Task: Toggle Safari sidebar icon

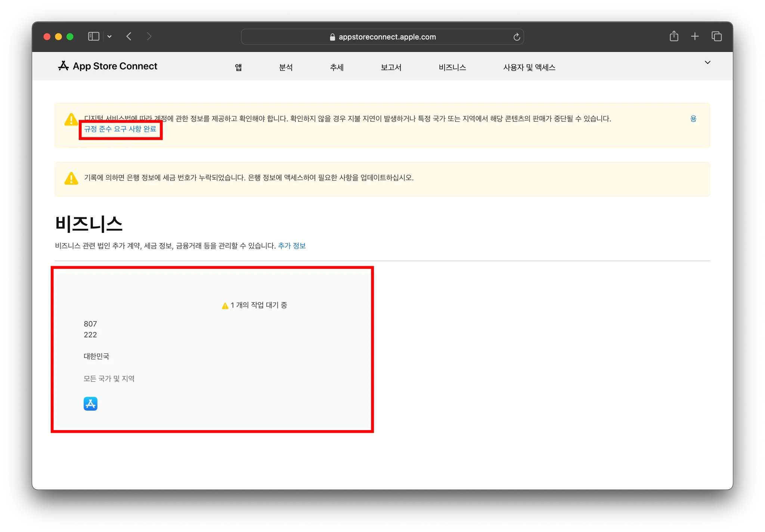Action: point(93,36)
